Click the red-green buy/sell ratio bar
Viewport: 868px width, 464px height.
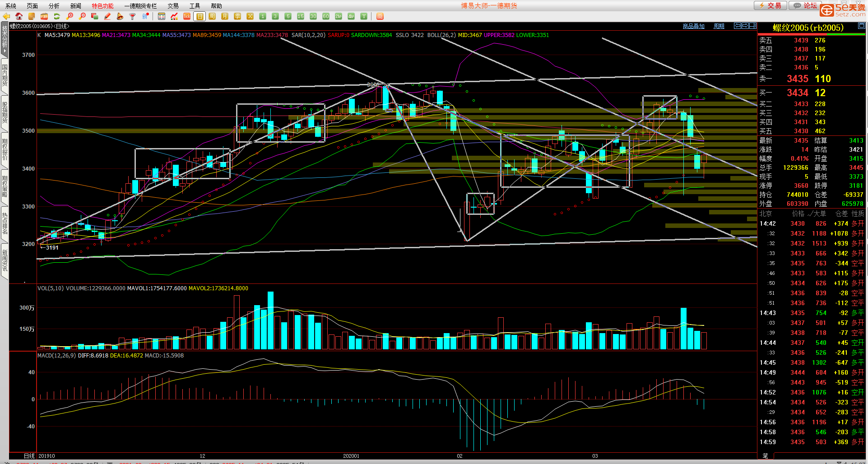tap(812, 34)
